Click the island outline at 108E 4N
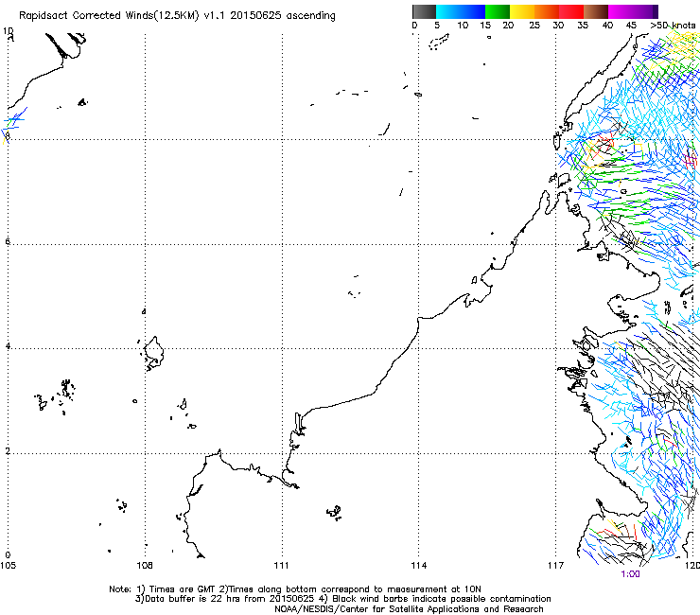This screenshot has width=700, height=615. [153, 352]
